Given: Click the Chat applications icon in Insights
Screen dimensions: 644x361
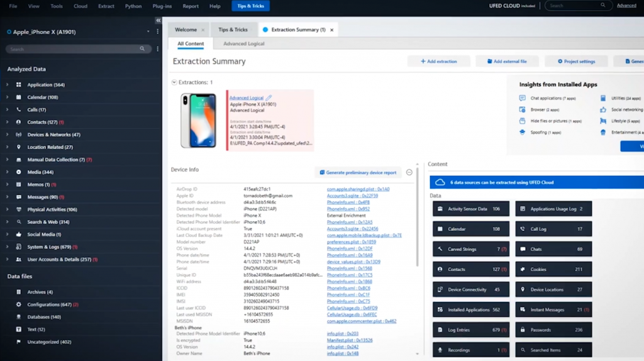Looking at the screenshot, I should tap(522, 98).
